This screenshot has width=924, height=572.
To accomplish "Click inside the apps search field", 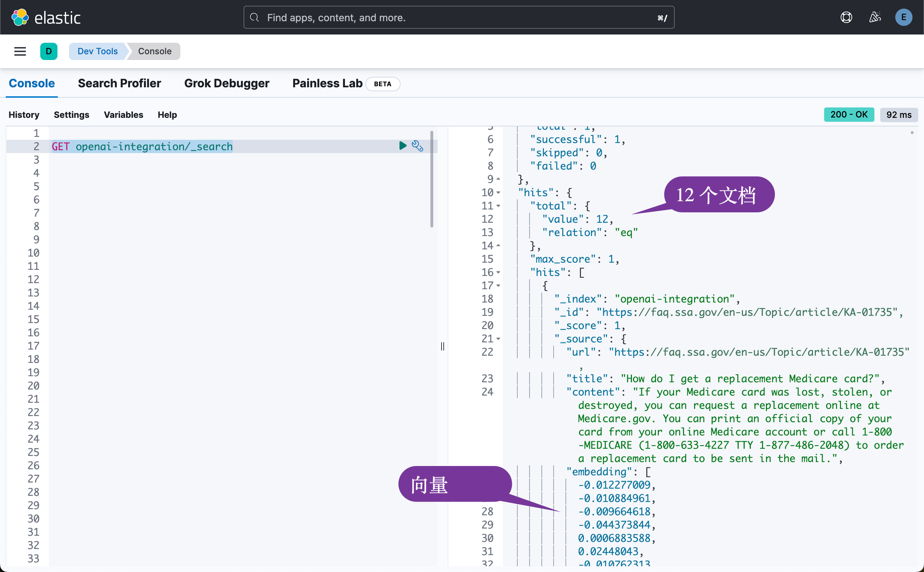I will [416, 17].
